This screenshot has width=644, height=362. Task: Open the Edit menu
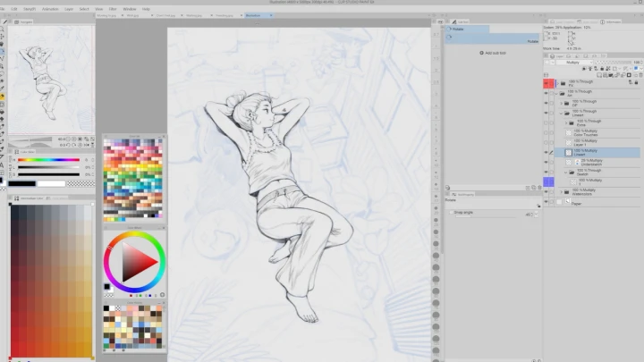coord(14,9)
